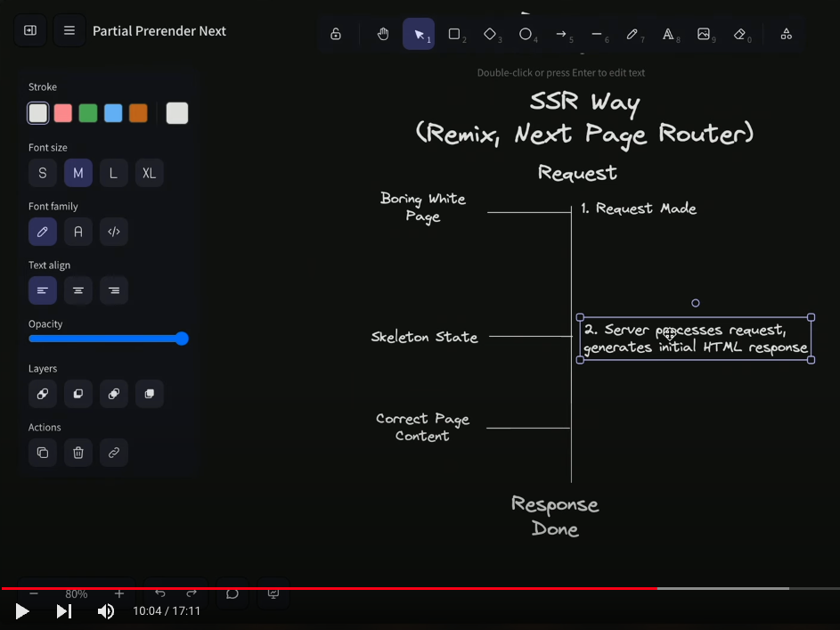The height and width of the screenshot is (630, 840).
Task: Bring selected element to front
Action: (x=150, y=394)
